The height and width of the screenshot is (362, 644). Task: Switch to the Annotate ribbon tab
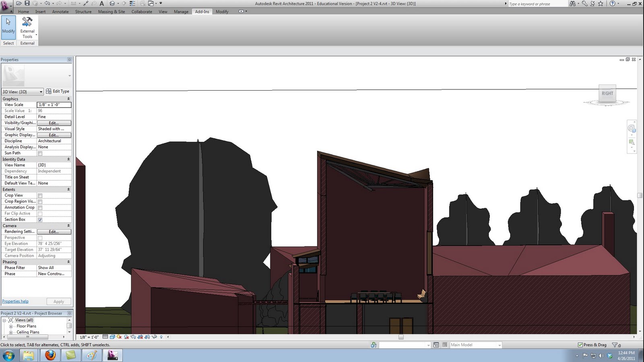tap(60, 12)
